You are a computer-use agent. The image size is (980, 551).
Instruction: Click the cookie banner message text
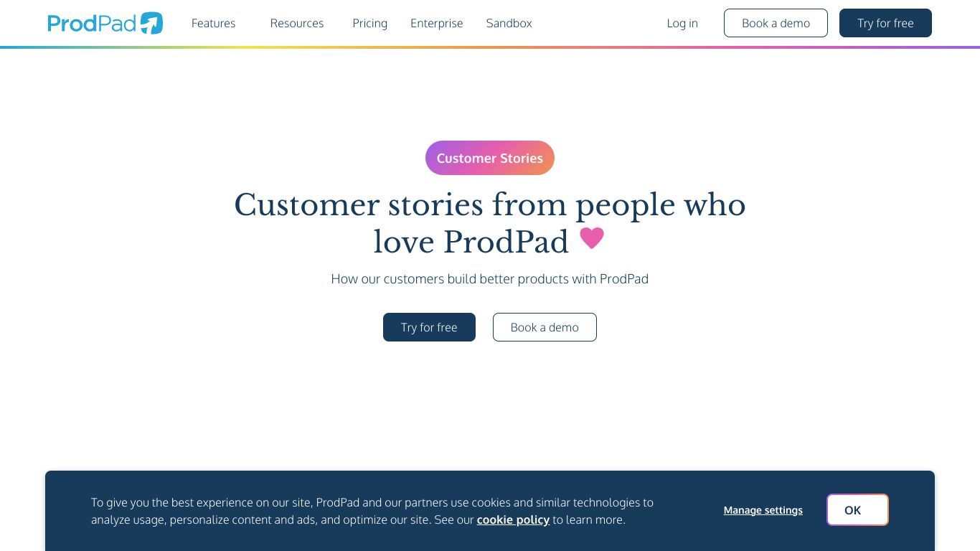coord(372,511)
